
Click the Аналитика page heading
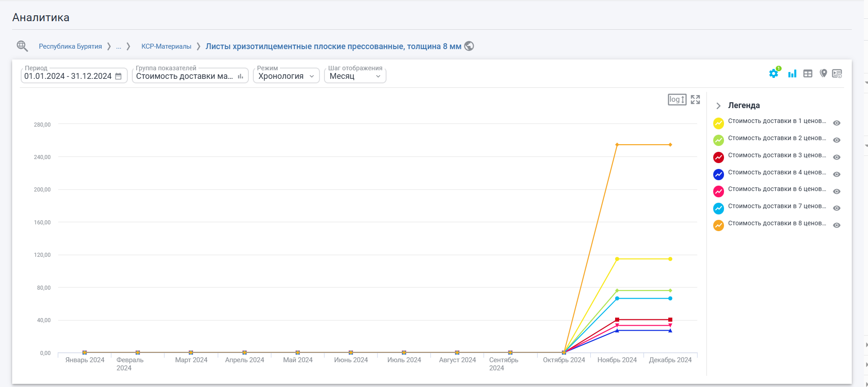(x=41, y=18)
